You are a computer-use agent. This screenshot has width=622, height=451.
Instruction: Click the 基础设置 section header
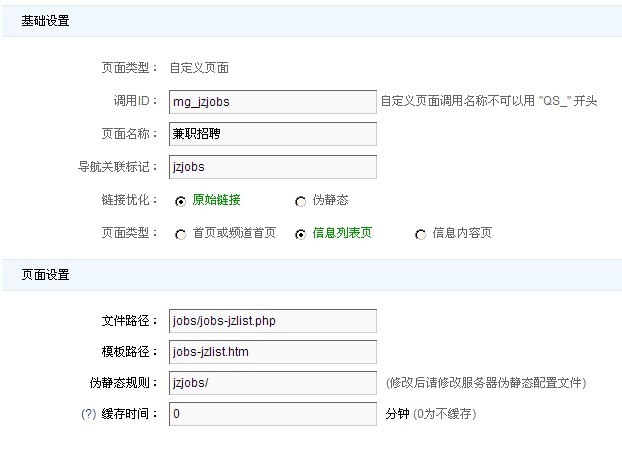click(46, 21)
